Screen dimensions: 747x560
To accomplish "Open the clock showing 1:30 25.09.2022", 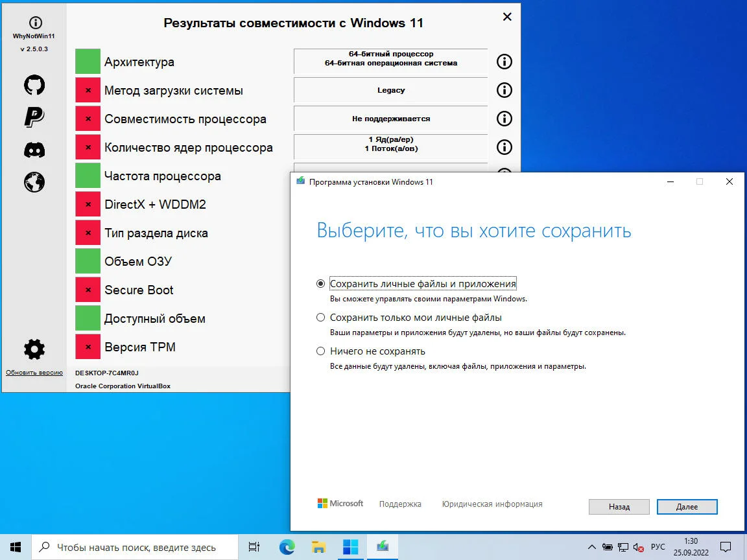I will tap(691, 547).
